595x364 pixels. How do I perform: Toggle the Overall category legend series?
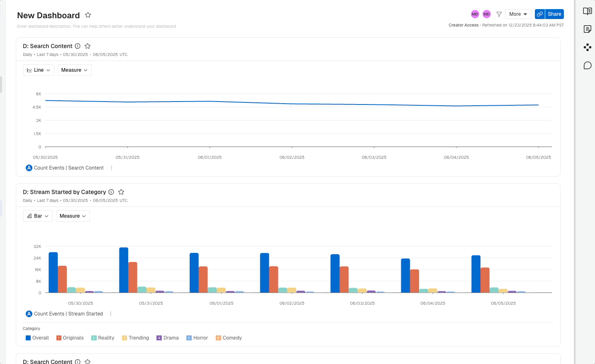click(x=37, y=338)
